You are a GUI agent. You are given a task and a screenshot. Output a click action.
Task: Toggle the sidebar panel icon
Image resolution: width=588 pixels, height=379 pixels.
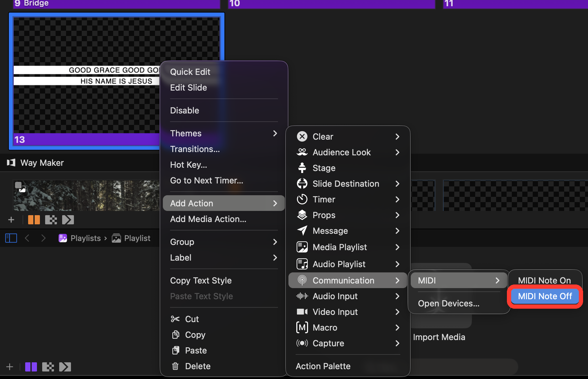pyautogui.click(x=11, y=238)
